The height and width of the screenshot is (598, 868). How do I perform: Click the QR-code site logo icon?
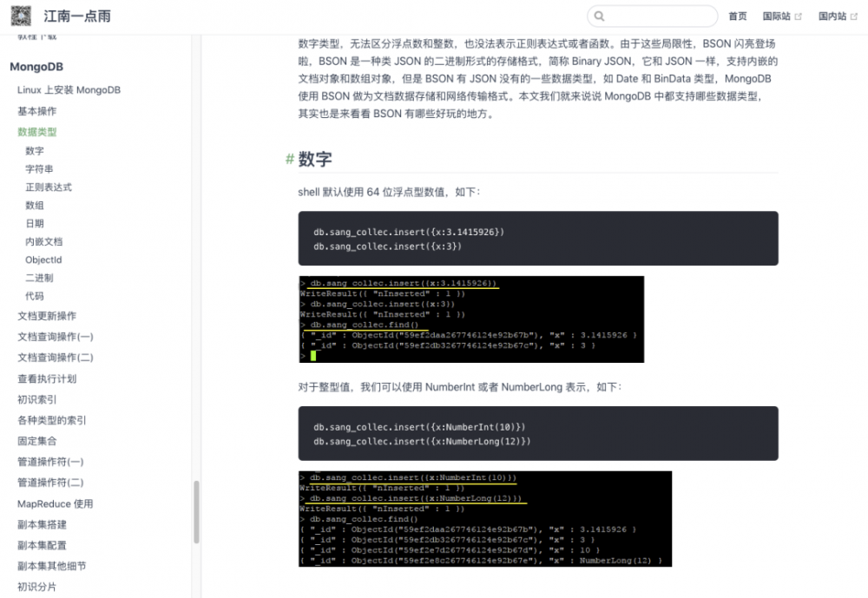pyautogui.click(x=19, y=16)
